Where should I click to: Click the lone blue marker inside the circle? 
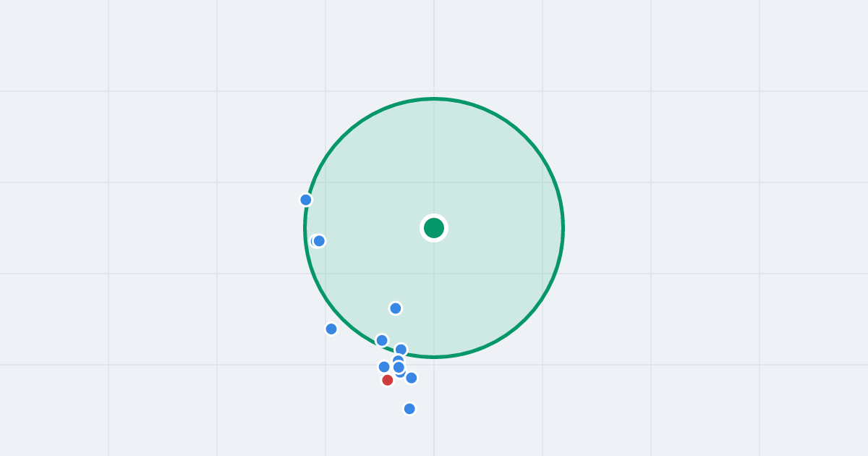pos(396,308)
